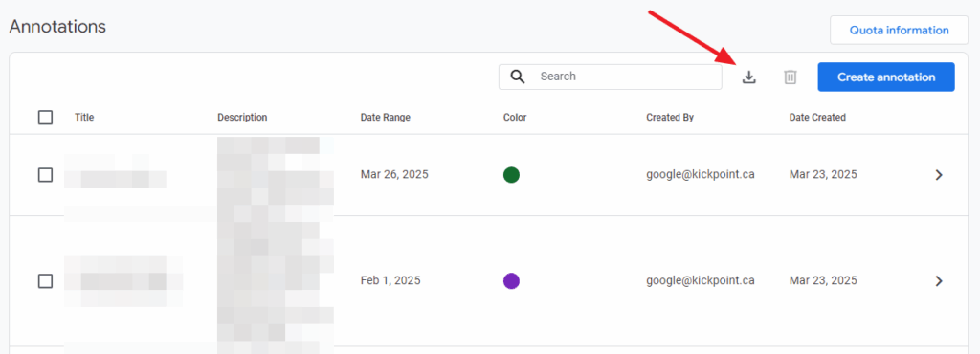This screenshot has width=980, height=354.
Task: Click google@kickpoint.ca in the purple-dot row
Action: click(700, 281)
